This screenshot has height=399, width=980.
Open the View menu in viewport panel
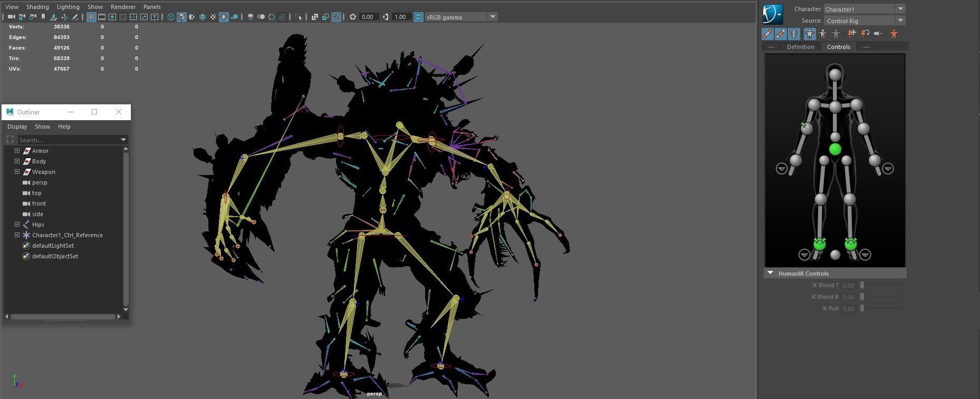12,7
